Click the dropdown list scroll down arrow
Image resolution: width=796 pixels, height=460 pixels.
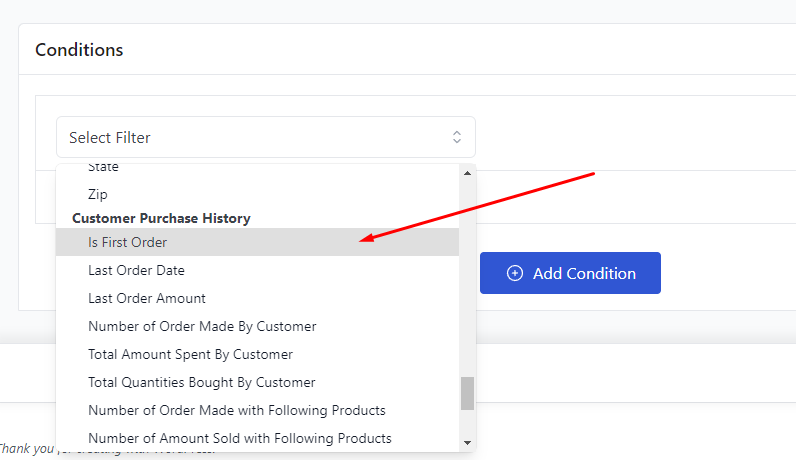pos(468,443)
